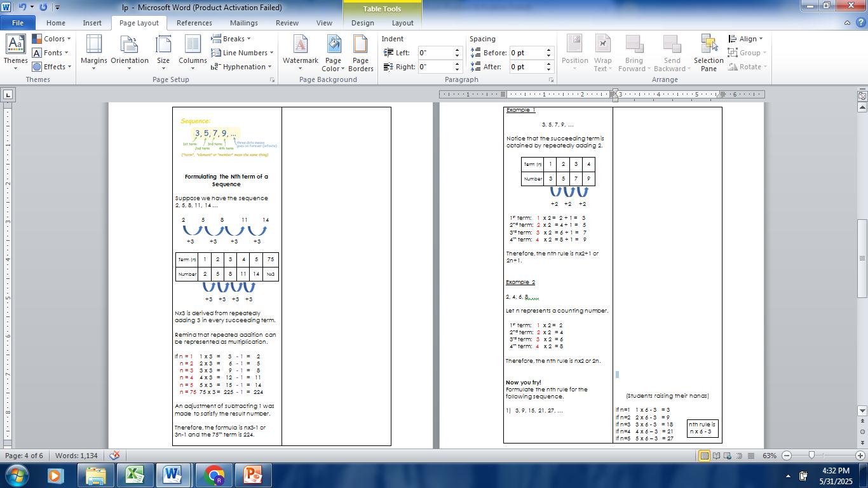Click the proofing errors icon in status bar
Screen dimensions: 868x488
pyautogui.click(x=114, y=456)
